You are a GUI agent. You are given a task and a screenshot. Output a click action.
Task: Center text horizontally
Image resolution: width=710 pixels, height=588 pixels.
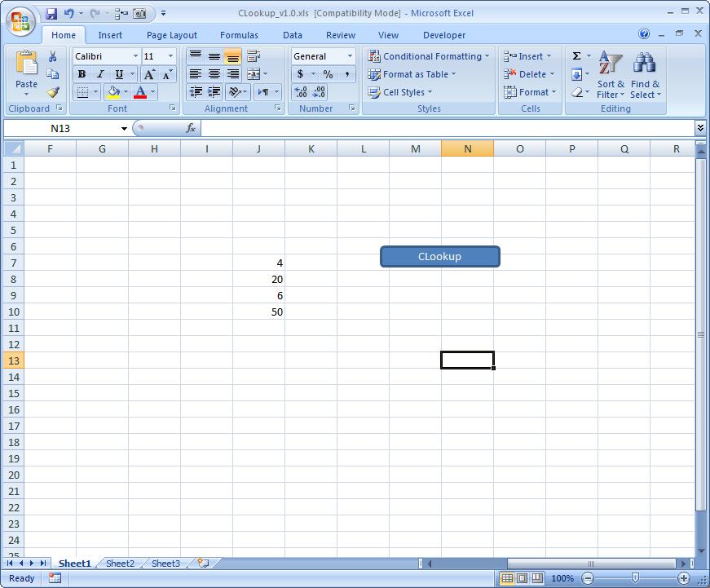(x=214, y=74)
